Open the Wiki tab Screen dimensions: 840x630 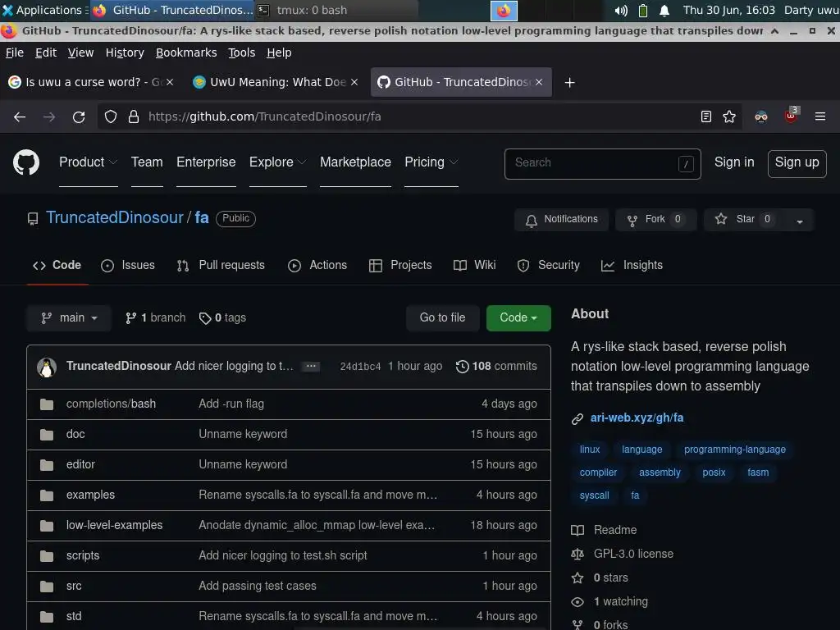(x=475, y=265)
